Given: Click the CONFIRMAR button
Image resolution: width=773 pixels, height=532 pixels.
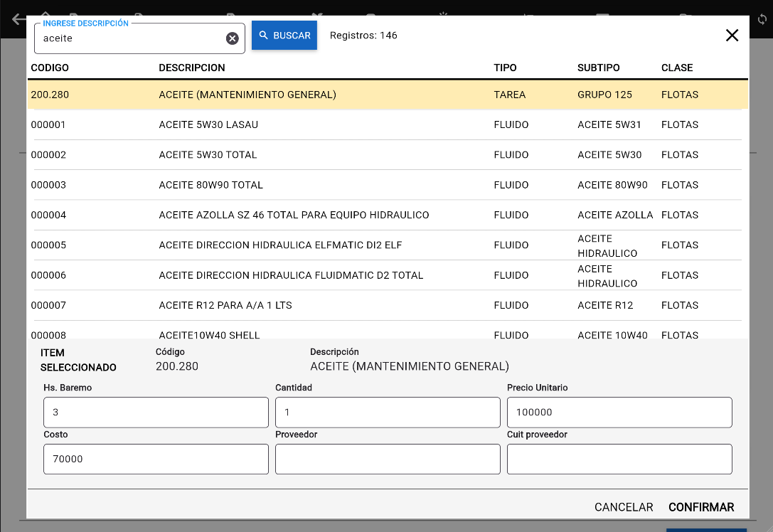Looking at the screenshot, I should click(701, 507).
